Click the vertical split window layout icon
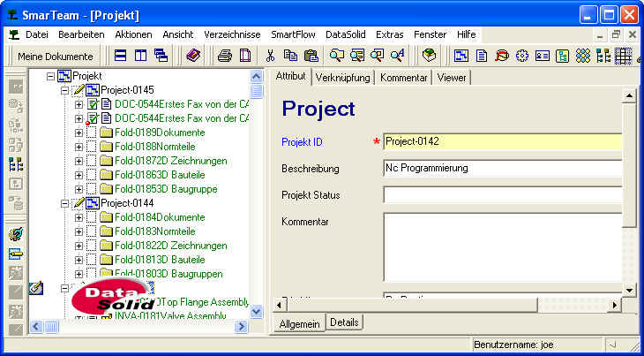 tap(140, 56)
